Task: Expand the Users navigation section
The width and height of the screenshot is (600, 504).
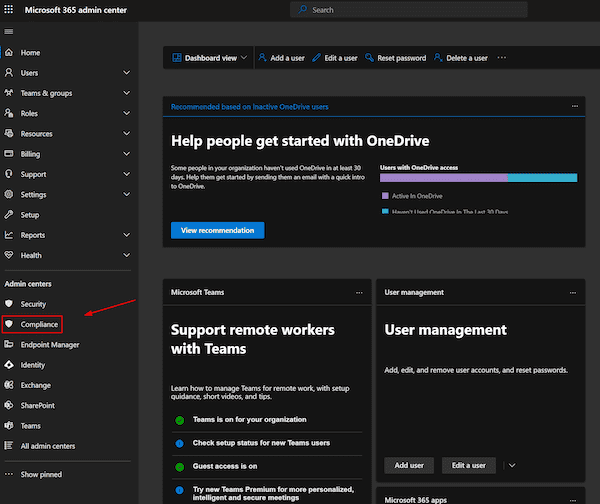Action: point(126,73)
